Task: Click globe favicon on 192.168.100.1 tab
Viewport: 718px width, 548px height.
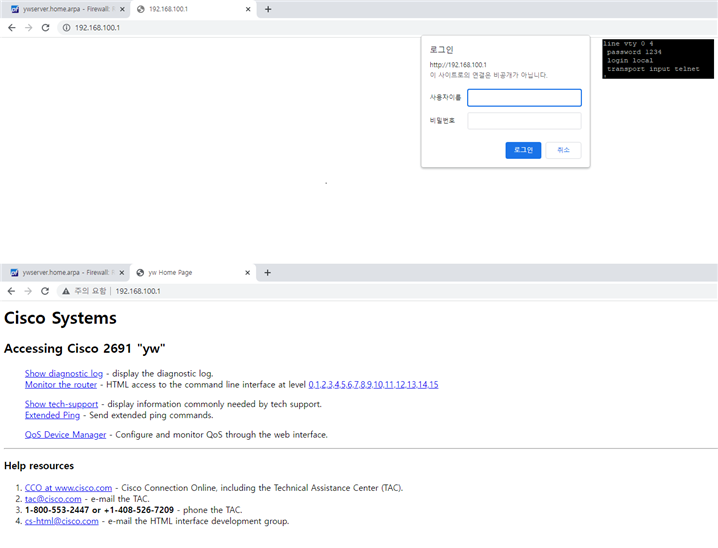Action: [x=141, y=9]
